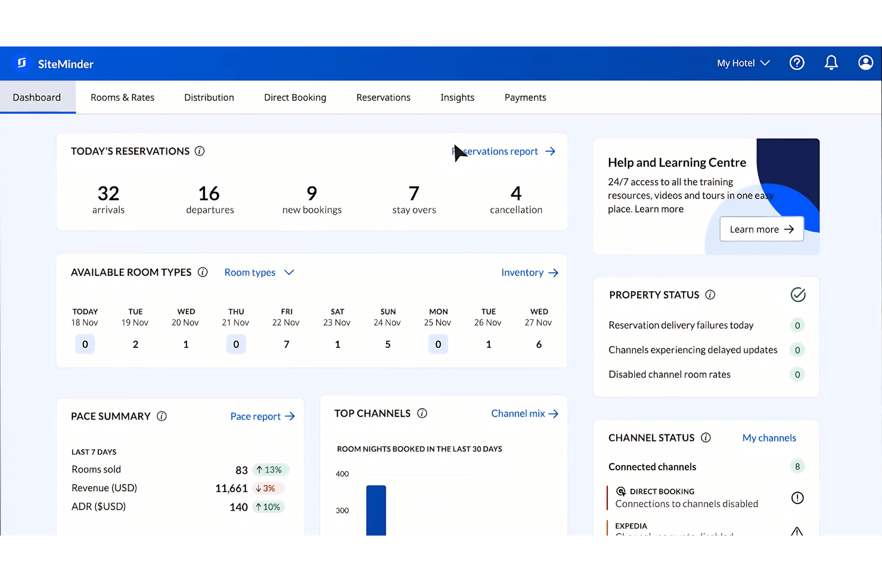Image resolution: width=882 pixels, height=588 pixels.
Task: Switch to the Insights tab
Action: tap(457, 97)
